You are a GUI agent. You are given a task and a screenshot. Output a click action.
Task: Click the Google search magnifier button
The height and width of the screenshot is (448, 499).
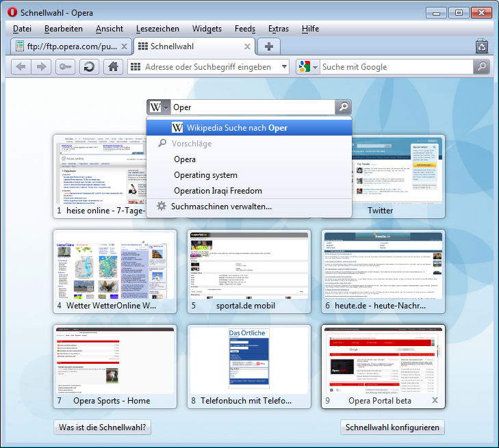(481, 67)
